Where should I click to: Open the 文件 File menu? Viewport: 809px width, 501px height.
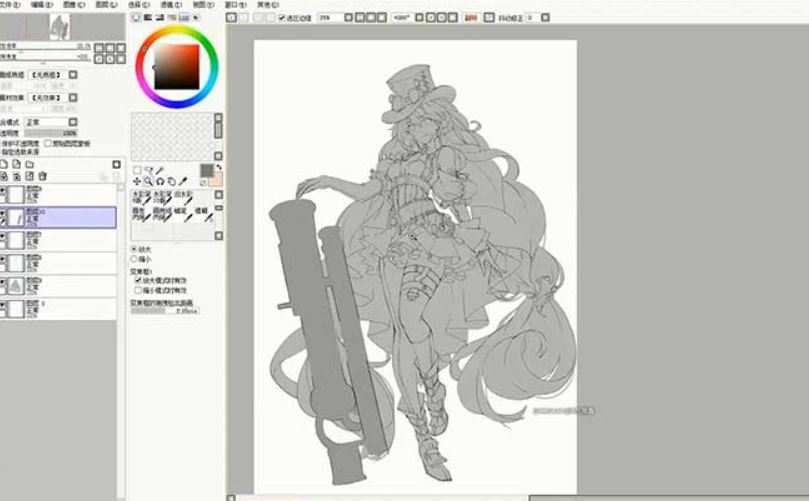(x=9, y=3)
